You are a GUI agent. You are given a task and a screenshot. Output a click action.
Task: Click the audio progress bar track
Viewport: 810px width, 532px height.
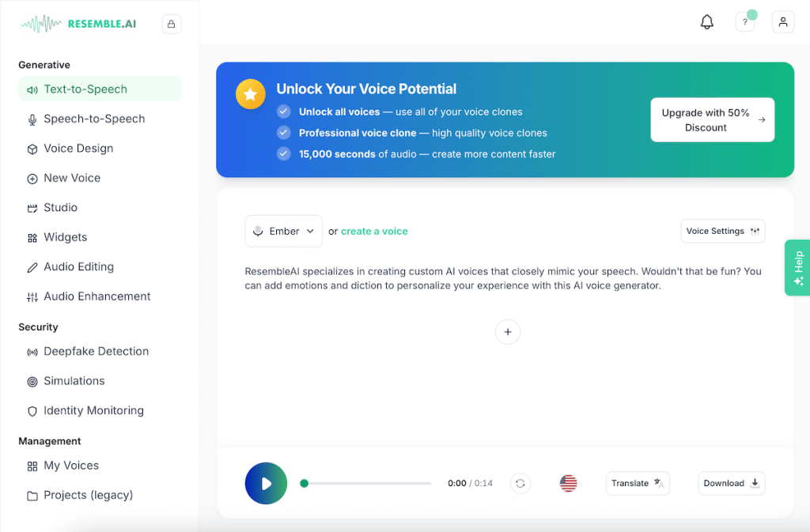pos(365,484)
